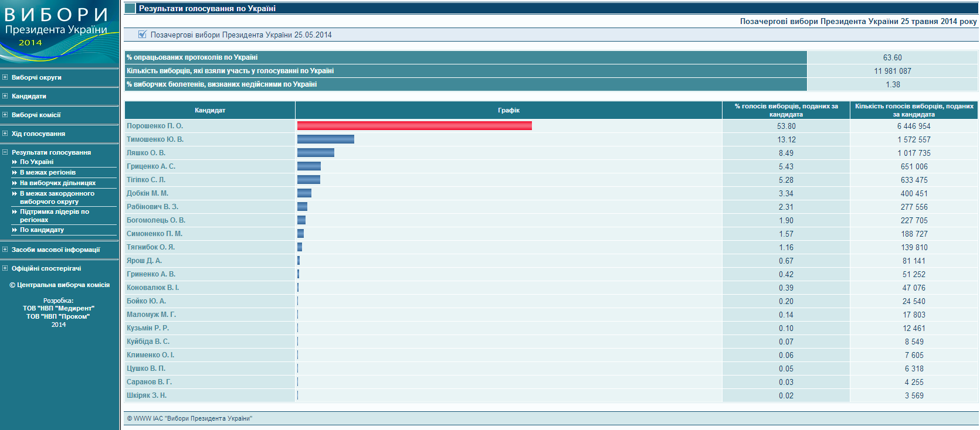Expand the Хід голосування section
Image resolution: width=980 pixels, height=430 pixels.
5,133
